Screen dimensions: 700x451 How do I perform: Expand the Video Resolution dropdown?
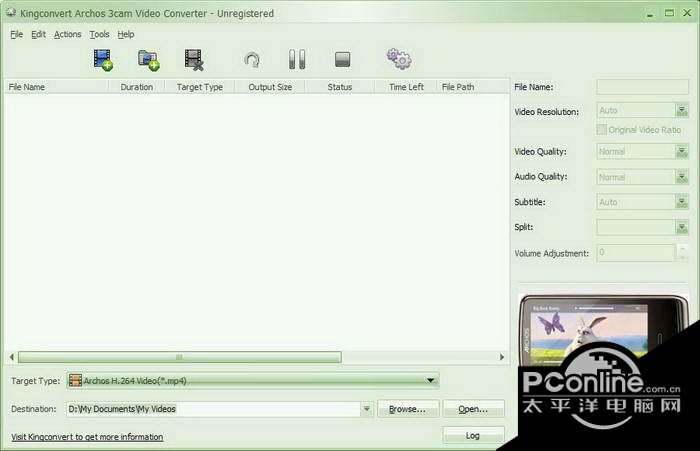(x=682, y=110)
